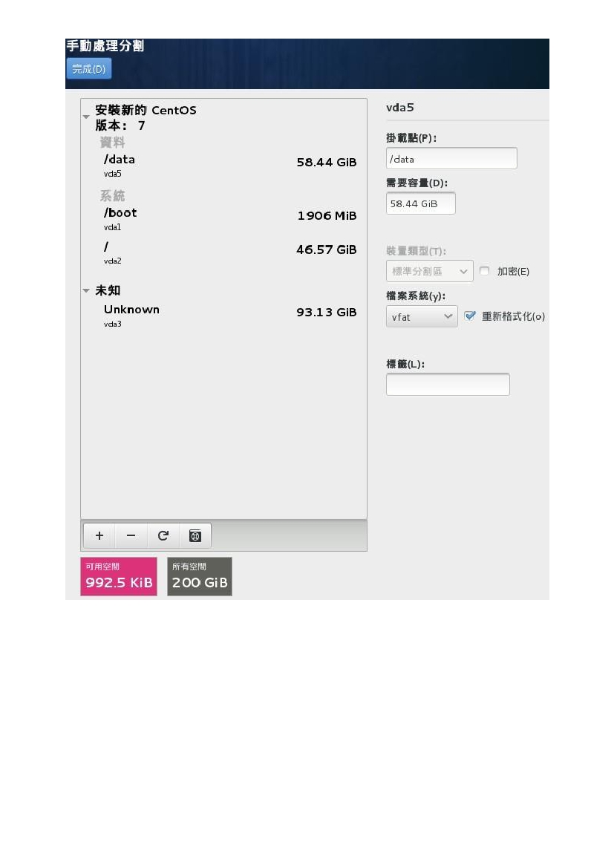Image resolution: width=614 pixels, height=868 pixels.
Task: Select the /data vda5 partition entry
Action: click(x=223, y=165)
